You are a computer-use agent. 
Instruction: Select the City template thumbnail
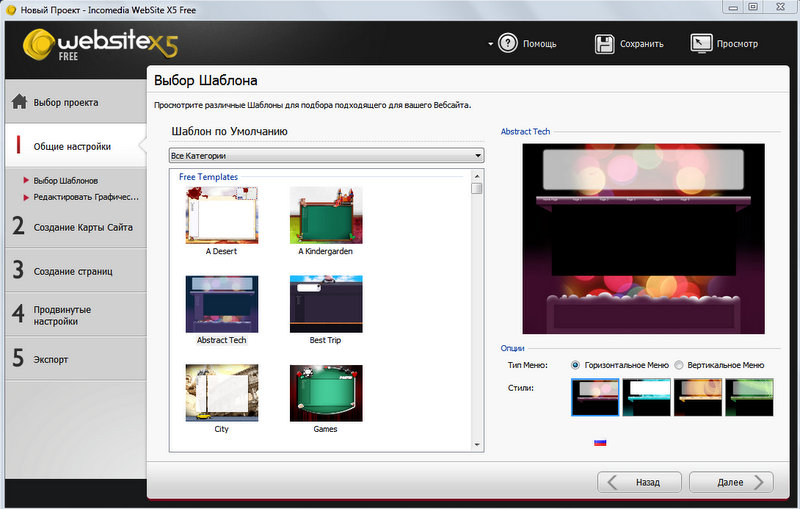(x=222, y=393)
